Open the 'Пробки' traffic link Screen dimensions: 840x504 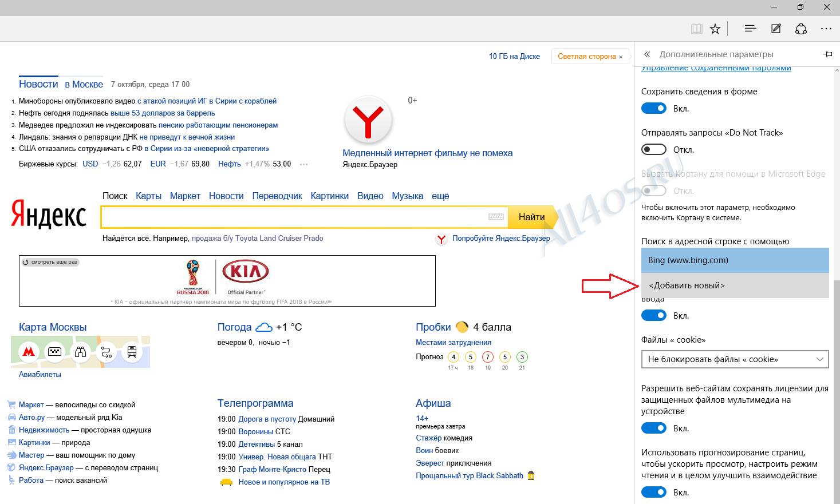coord(433,327)
